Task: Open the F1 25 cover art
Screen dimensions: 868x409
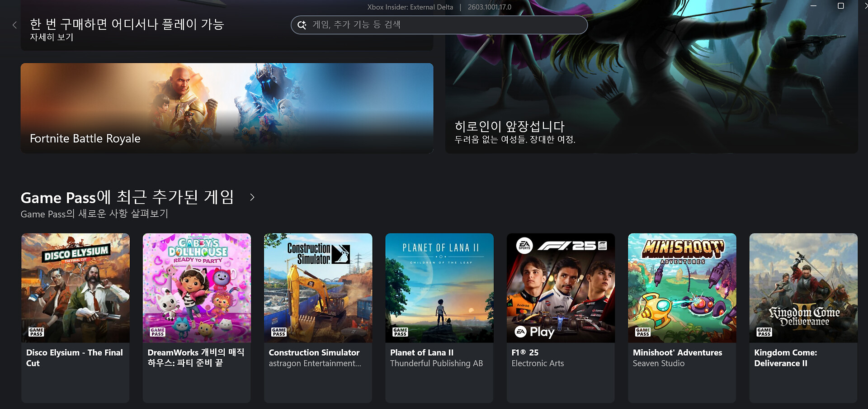Action: (561, 288)
